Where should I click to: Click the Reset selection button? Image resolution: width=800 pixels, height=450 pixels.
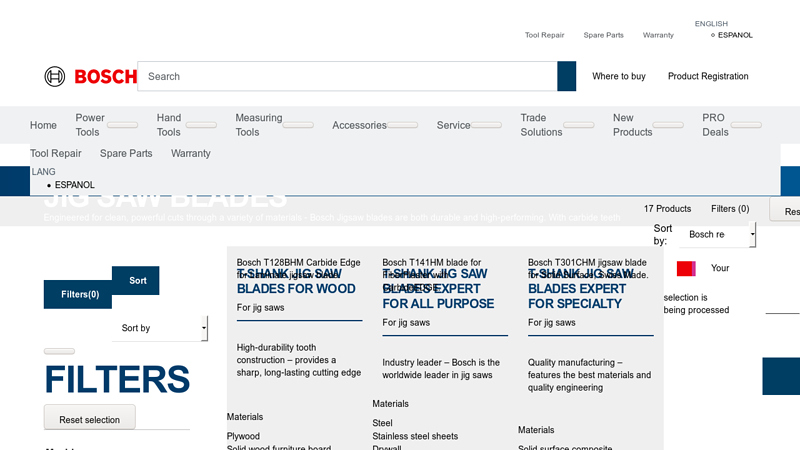[x=89, y=419]
